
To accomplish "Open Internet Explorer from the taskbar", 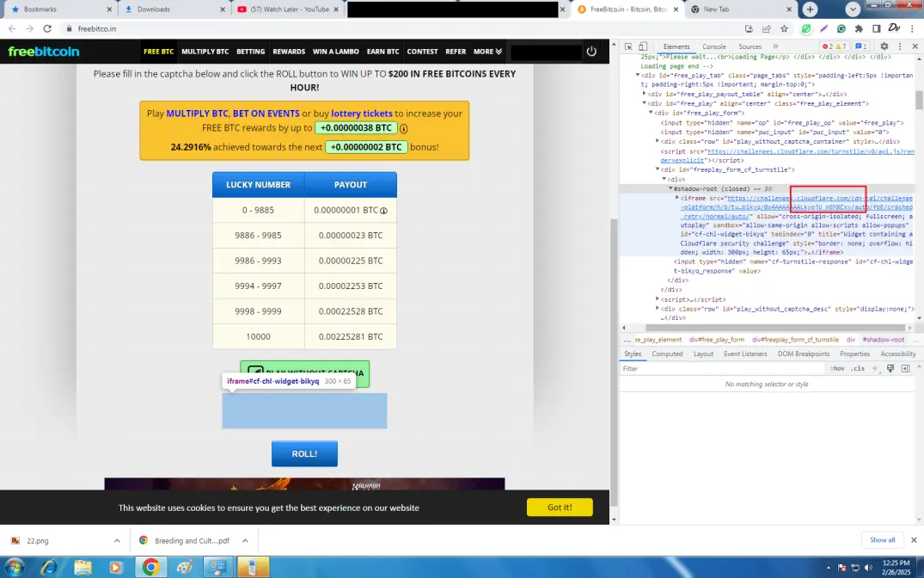I will [x=49, y=567].
